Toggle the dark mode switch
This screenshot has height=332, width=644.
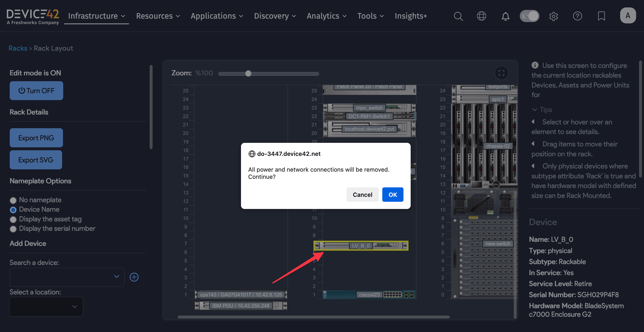pyautogui.click(x=529, y=16)
